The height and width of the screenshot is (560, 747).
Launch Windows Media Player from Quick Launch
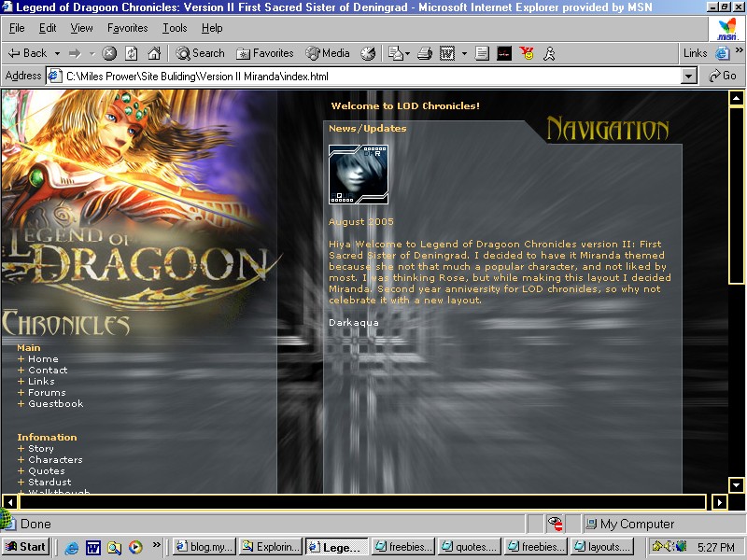(135, 547)
